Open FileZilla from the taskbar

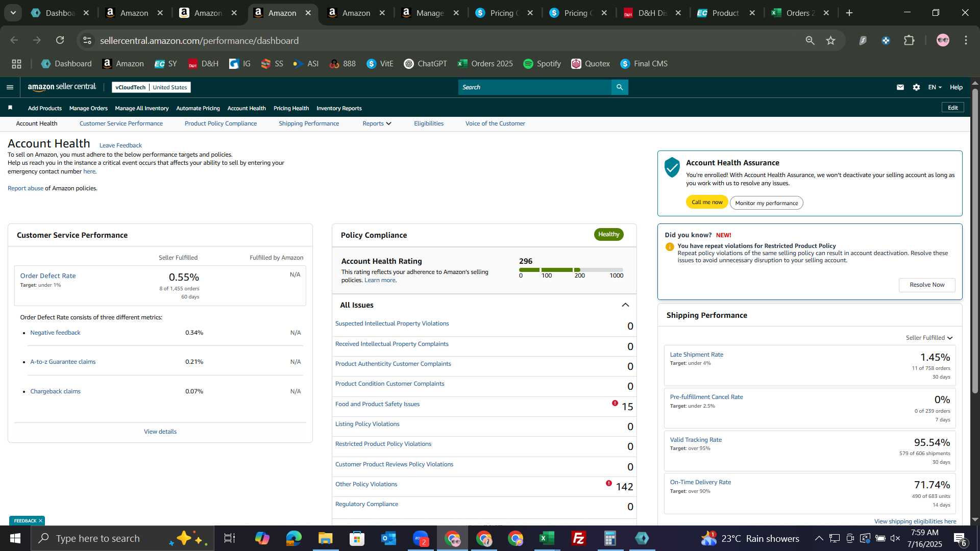(579, 538)
